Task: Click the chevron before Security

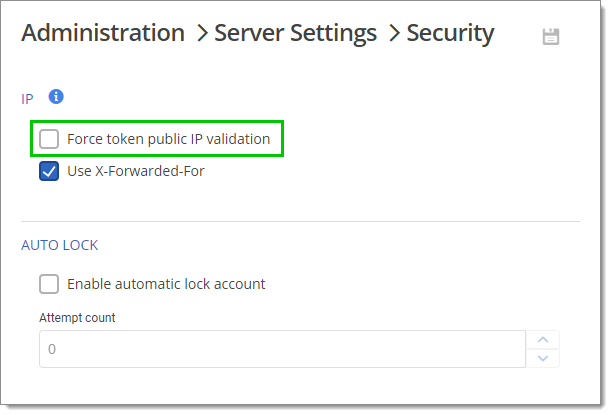Action: 394,33
